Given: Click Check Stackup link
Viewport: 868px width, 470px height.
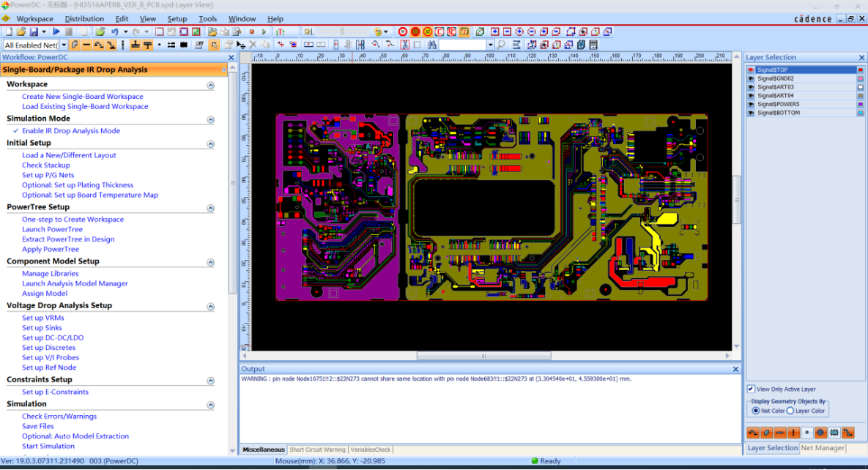Looking at the screenshot, I should (46, 165).
